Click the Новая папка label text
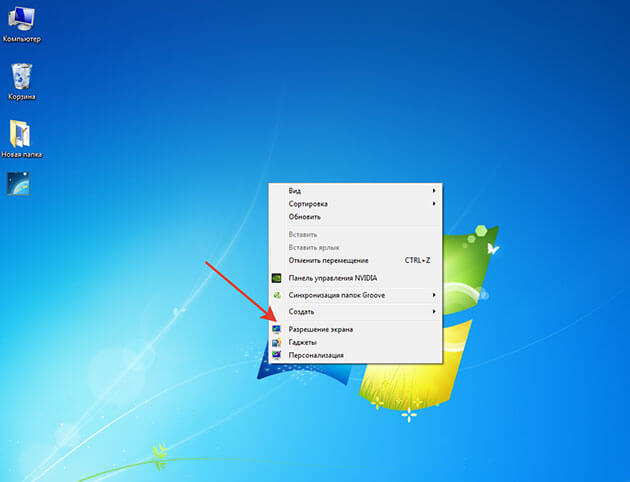 tap(22, 155)
